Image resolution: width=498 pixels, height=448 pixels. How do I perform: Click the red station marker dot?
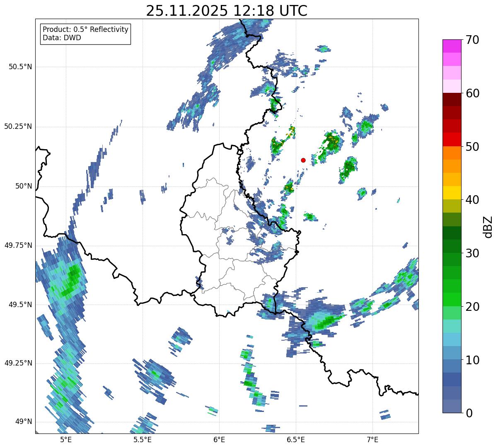(303, 160)
